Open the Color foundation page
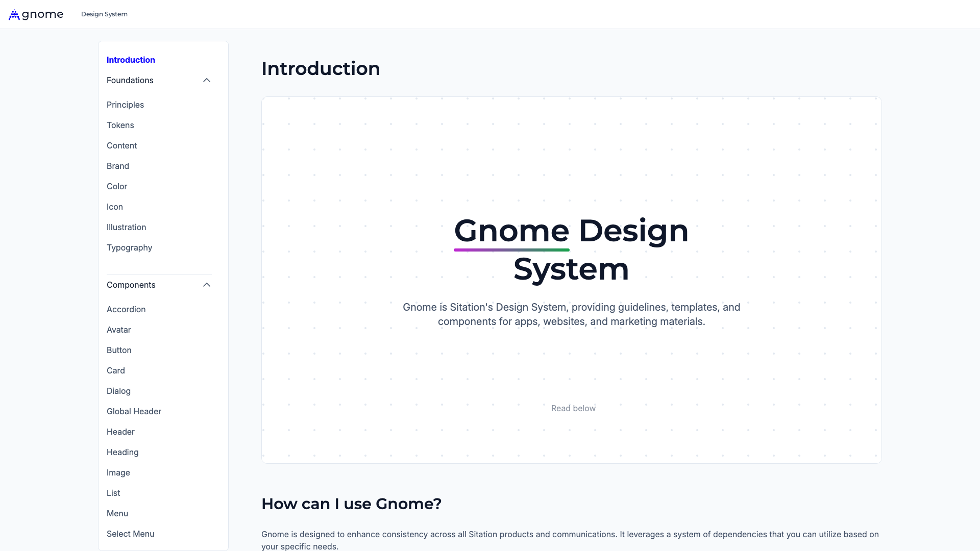980x551 pixels. [117, 186]
